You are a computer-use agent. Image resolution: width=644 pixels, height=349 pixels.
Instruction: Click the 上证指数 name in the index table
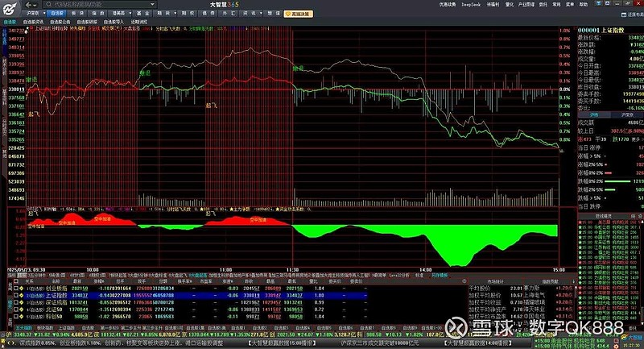coord(56,295)
